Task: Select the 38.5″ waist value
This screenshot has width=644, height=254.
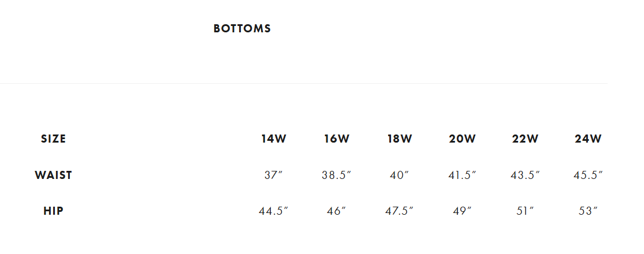Action: coord(336,175)
